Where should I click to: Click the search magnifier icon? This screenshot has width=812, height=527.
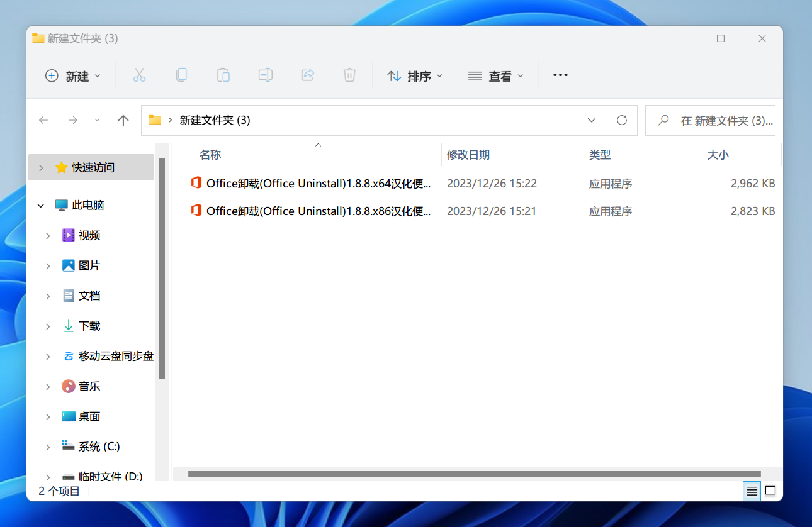coord(663,120)
